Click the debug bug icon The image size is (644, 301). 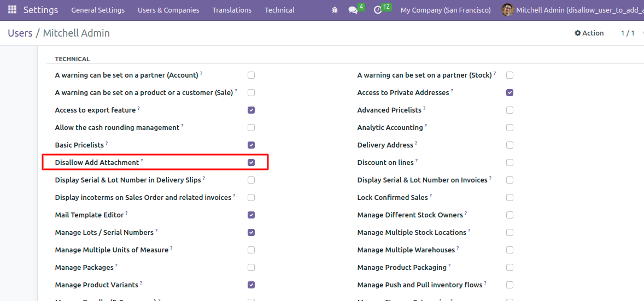pyautogui.click(x=335, y=10)
